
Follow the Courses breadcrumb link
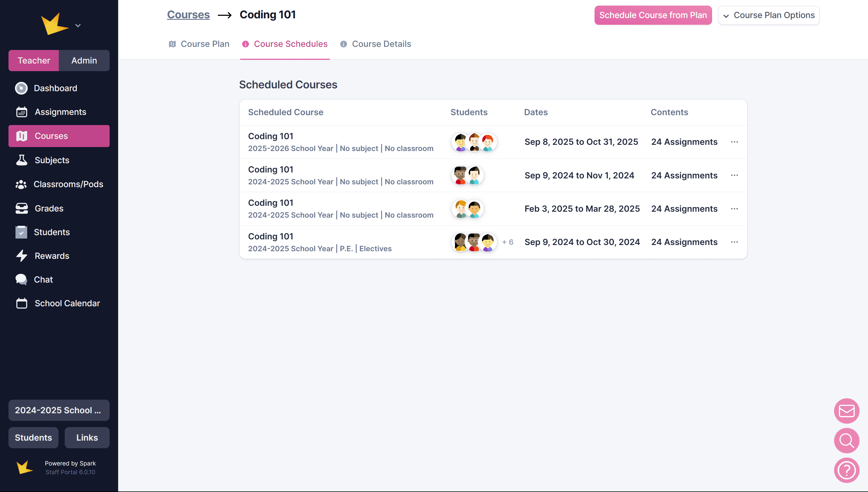[x=188, y=14]
